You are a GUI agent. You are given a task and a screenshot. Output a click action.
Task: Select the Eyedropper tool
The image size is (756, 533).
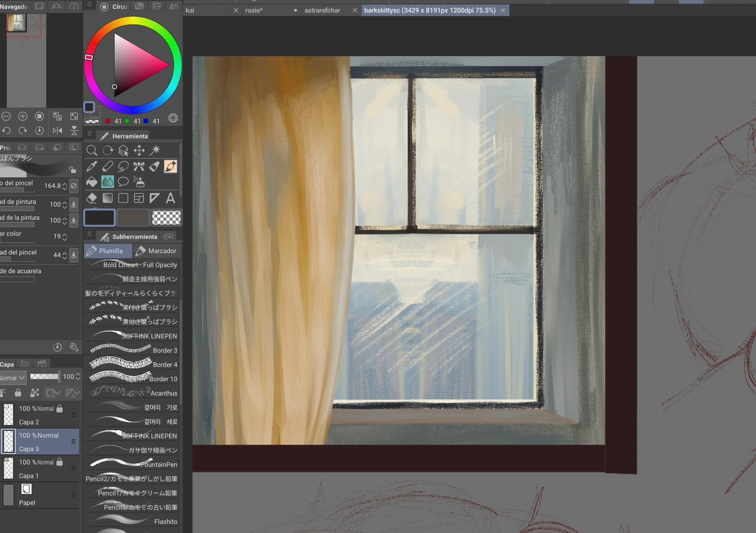pos(91,166)
